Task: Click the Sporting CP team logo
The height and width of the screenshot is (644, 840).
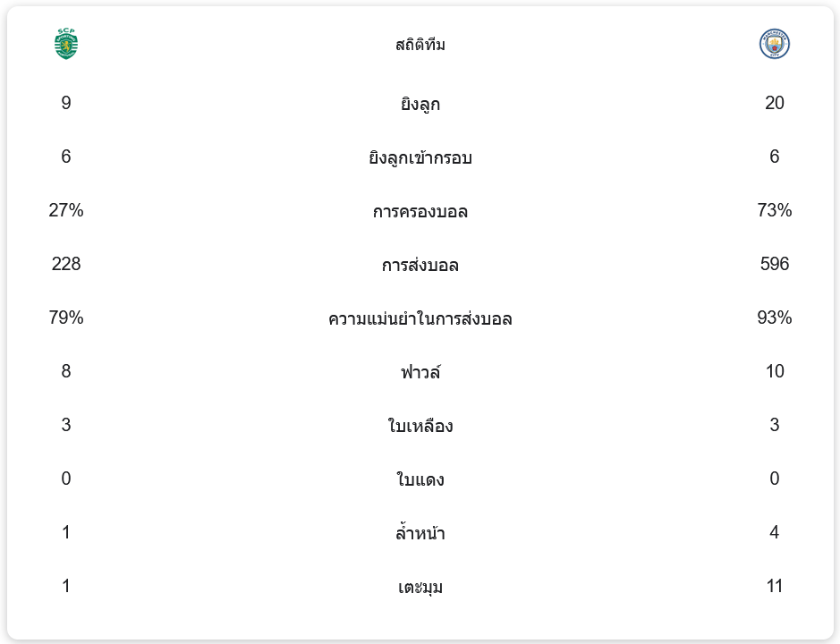Action: [x=66, y=44]
